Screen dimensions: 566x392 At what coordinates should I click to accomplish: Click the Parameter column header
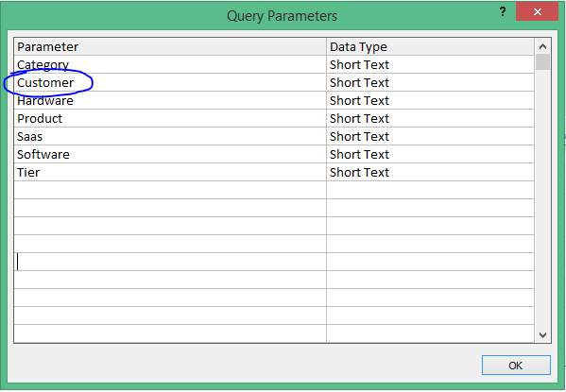tap(170, 46)
